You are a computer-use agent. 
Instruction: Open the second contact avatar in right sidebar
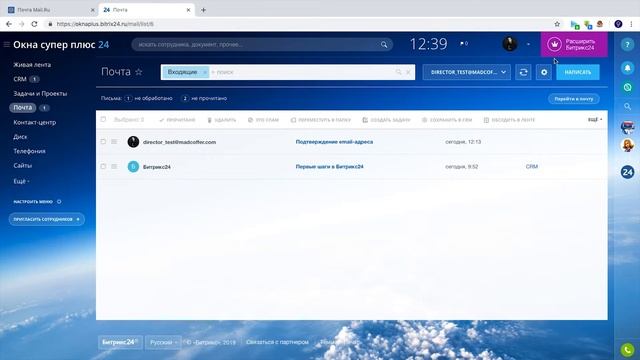(x=627, y=145)
